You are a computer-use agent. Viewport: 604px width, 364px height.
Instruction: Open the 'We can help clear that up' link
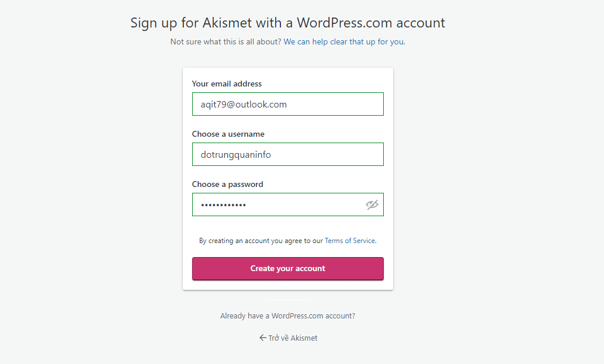344,42
